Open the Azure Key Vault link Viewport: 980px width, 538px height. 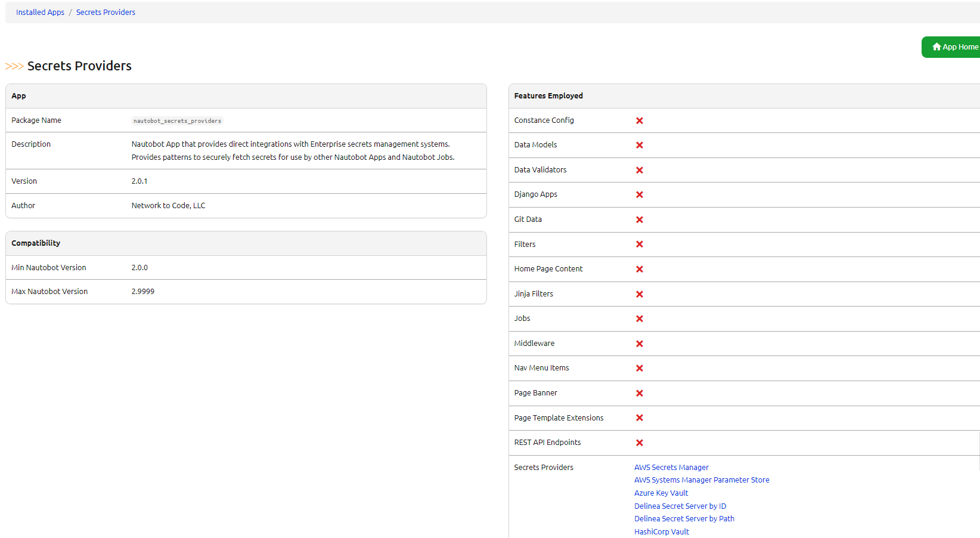(661, 493)
